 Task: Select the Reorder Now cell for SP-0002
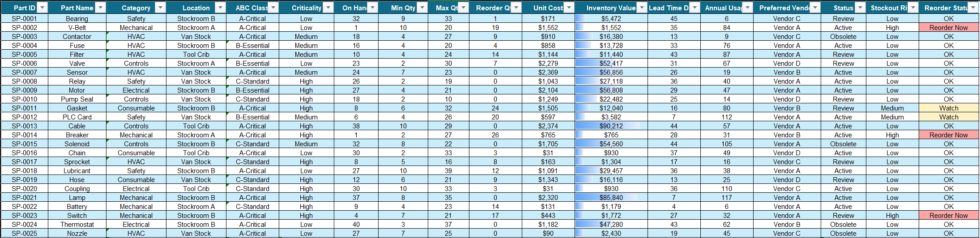tap(949, 28)
